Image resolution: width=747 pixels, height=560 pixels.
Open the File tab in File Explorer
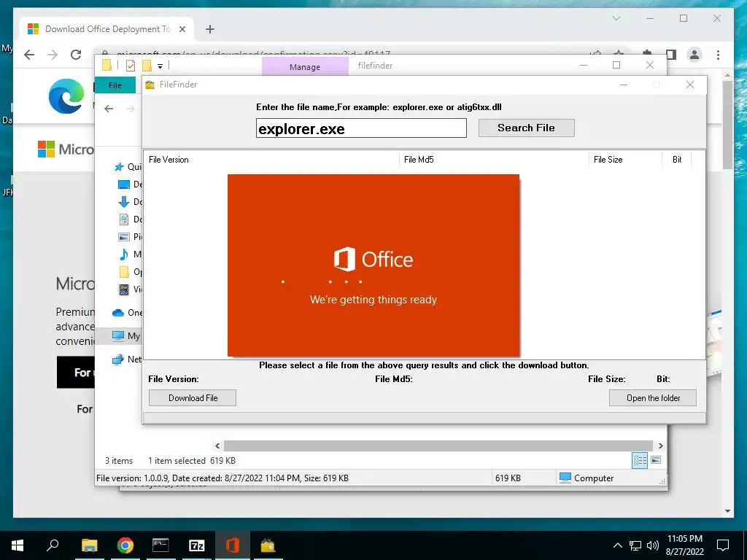(x=115, y=85)
